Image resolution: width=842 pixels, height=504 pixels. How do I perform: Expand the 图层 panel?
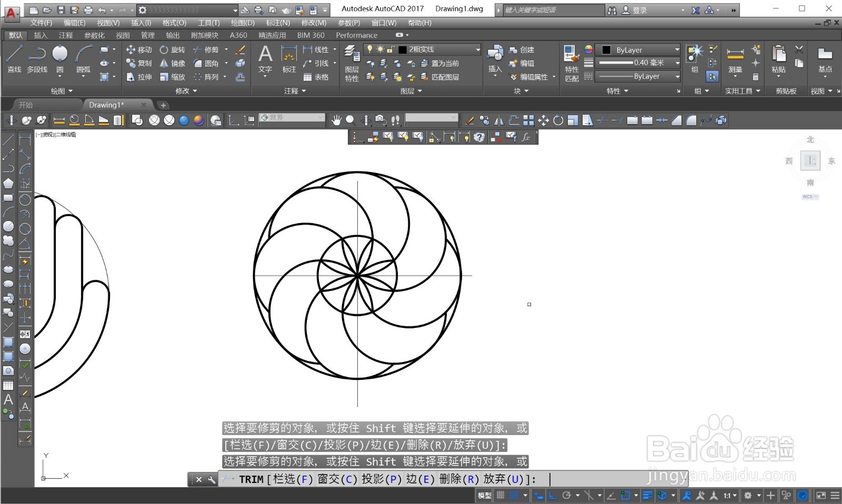point(411,91)
